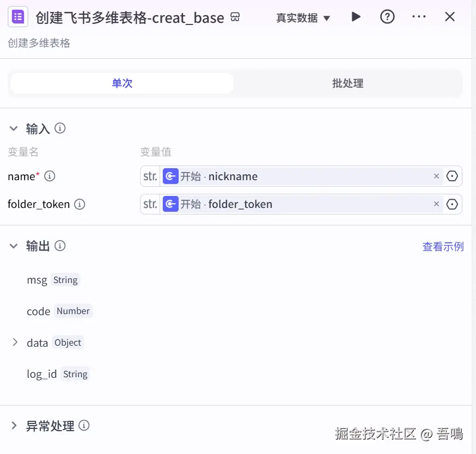Screen dimensions: 476x454
Task: Open help with the question mark icon
Action: 387,17
